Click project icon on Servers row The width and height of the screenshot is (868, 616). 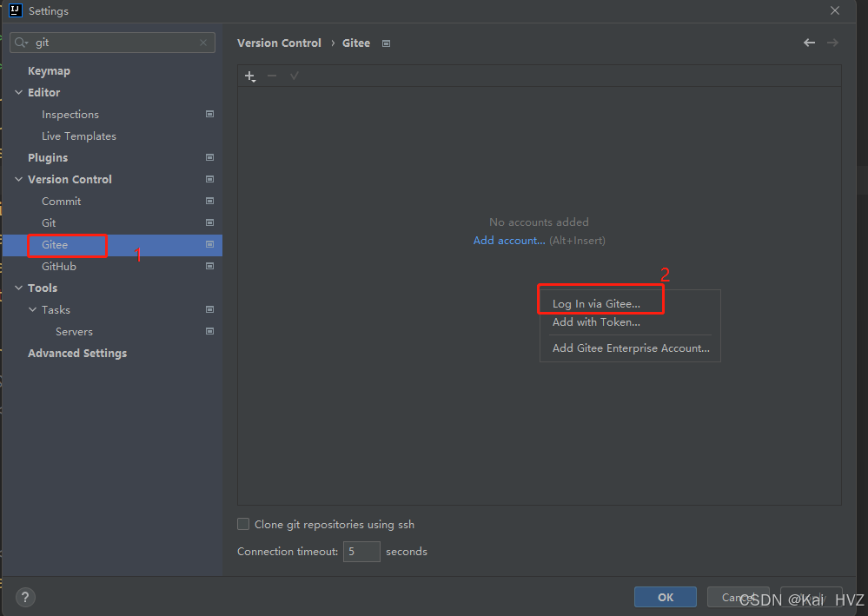209,332
